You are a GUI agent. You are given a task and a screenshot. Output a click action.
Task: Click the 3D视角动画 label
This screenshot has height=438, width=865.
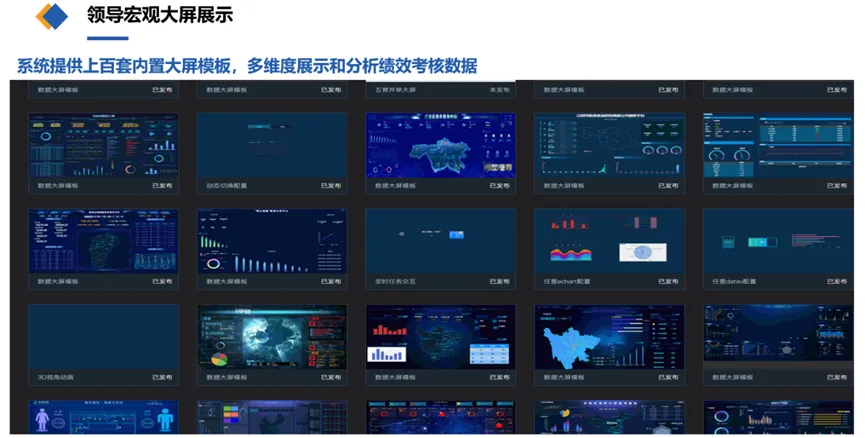[x=55, y=377]
